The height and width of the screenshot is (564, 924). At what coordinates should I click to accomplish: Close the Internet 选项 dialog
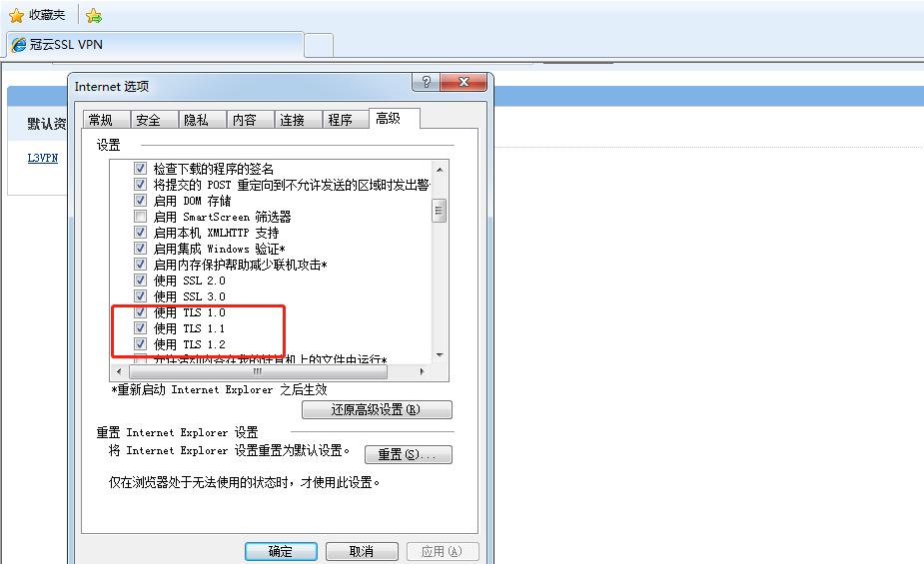coord(463,82)
